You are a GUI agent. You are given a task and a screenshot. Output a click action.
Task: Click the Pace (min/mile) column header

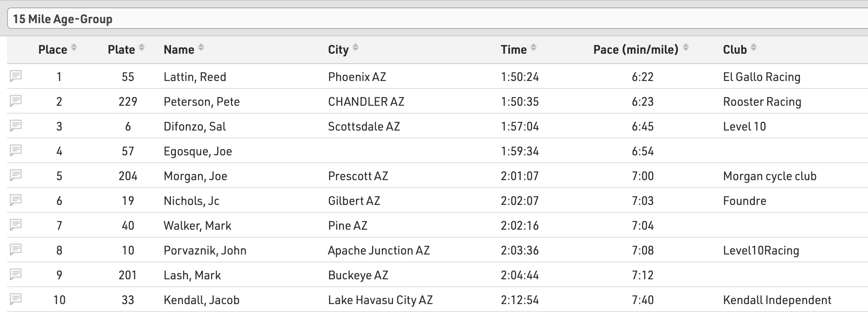coord(636,50)
